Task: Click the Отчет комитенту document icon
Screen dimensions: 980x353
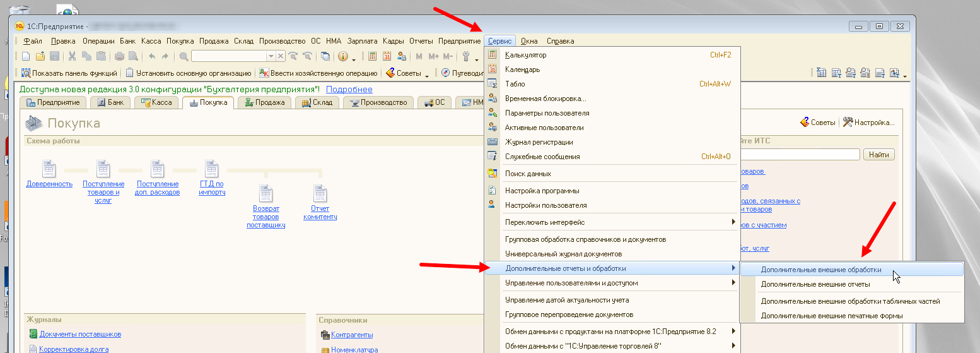Action: pyautogui.click(x=320, y=193)
